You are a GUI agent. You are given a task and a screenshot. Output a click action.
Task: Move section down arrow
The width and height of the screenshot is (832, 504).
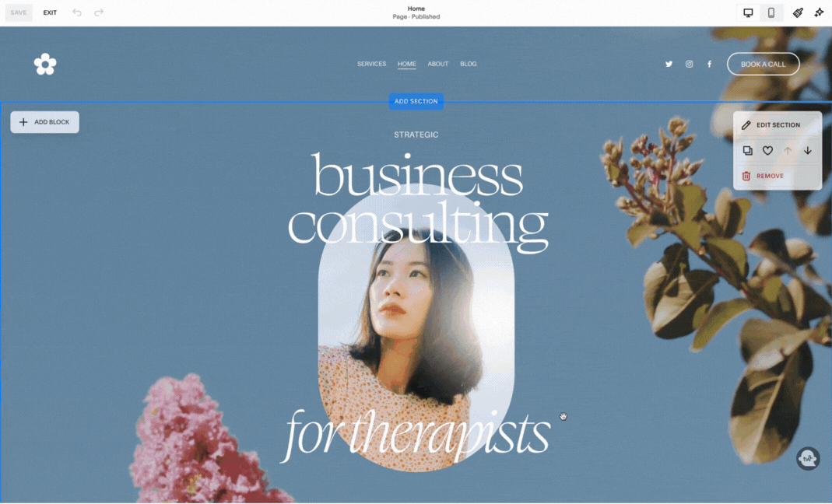click(x=808, y=151)
